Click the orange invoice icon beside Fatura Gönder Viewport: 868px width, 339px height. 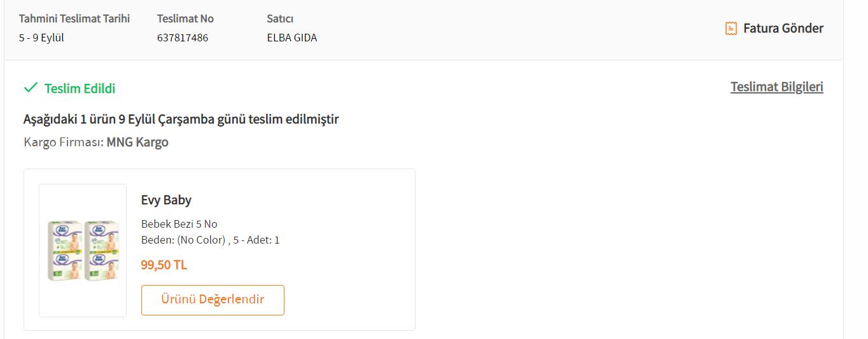click(x=731, y=29)
